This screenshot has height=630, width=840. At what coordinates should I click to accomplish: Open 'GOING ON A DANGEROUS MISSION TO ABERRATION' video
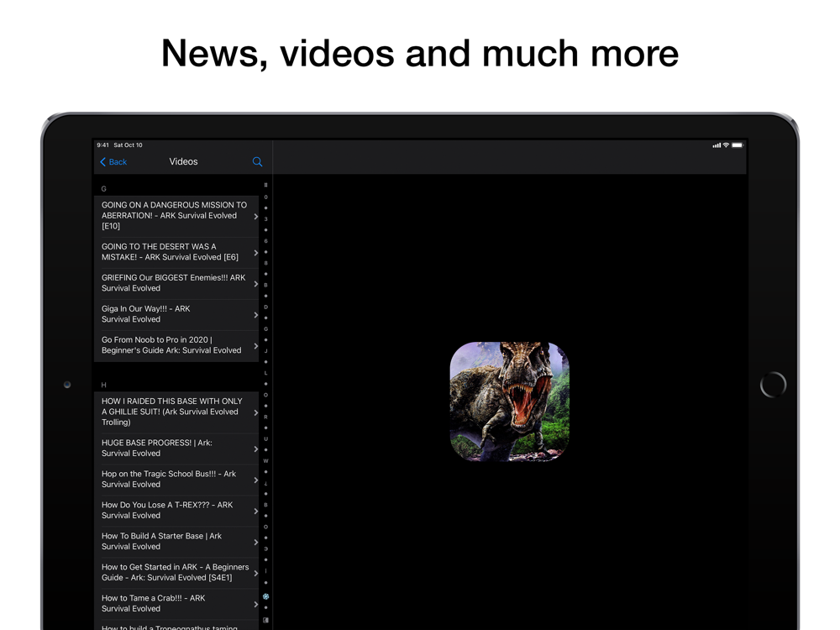[176, 216]
